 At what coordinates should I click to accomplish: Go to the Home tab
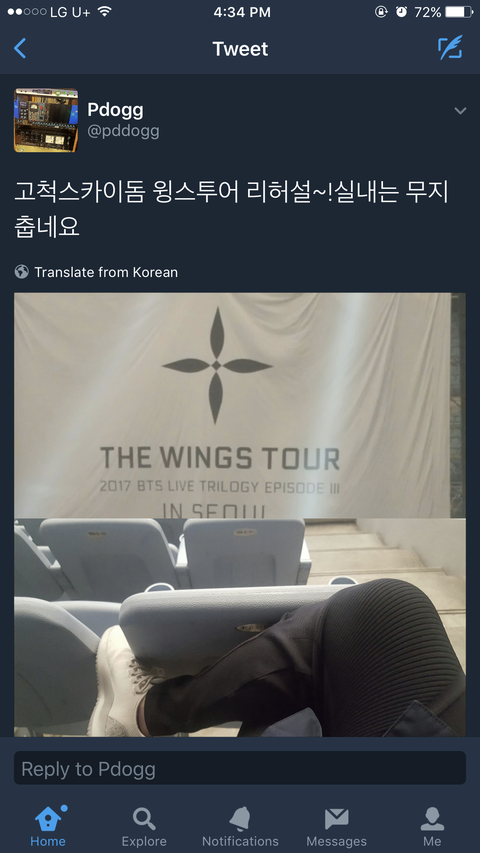pos(48,826)
